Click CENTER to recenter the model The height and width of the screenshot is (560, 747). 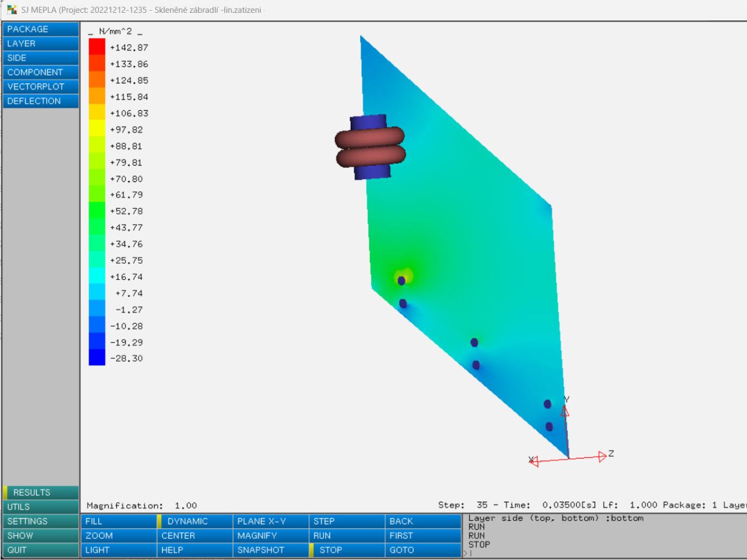click(194, 535)
